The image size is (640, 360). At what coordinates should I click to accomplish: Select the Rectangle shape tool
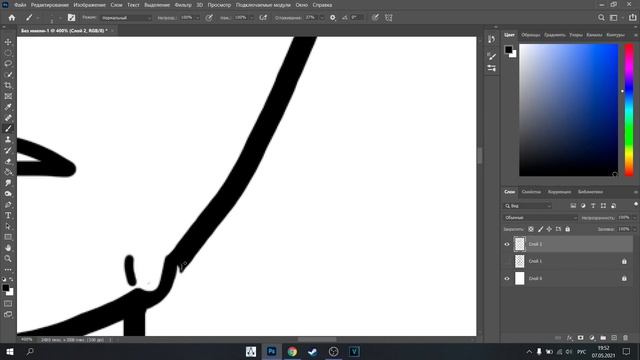tap(8, 237)
